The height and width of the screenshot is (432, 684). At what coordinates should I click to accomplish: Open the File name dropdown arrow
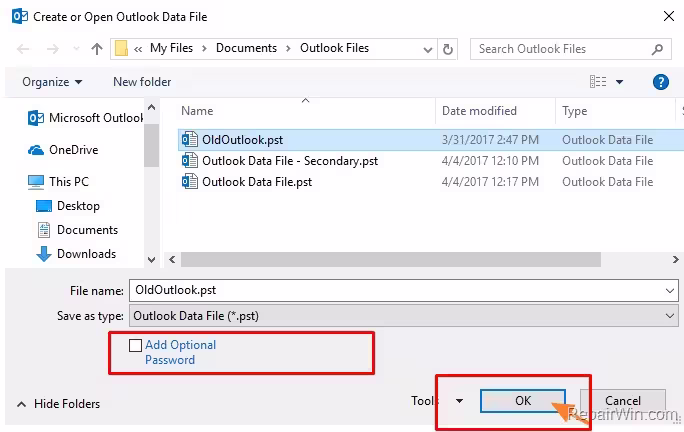[x=669, y=290]
